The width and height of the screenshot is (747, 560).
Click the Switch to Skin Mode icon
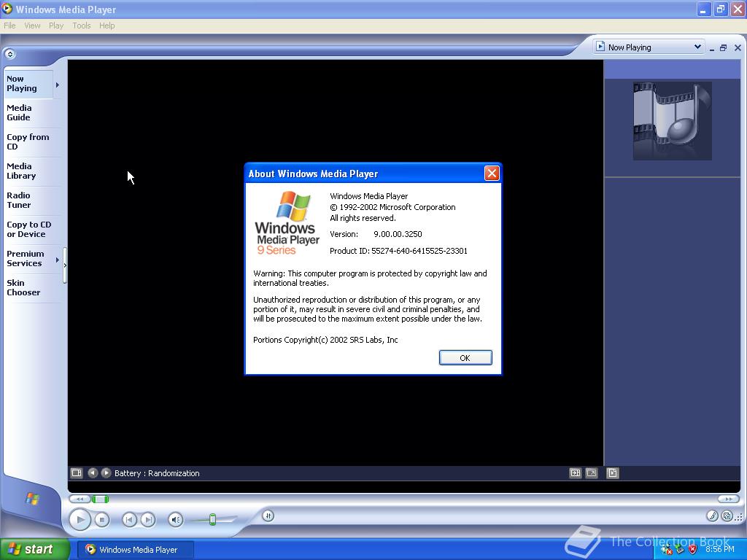tap(728, 516)
